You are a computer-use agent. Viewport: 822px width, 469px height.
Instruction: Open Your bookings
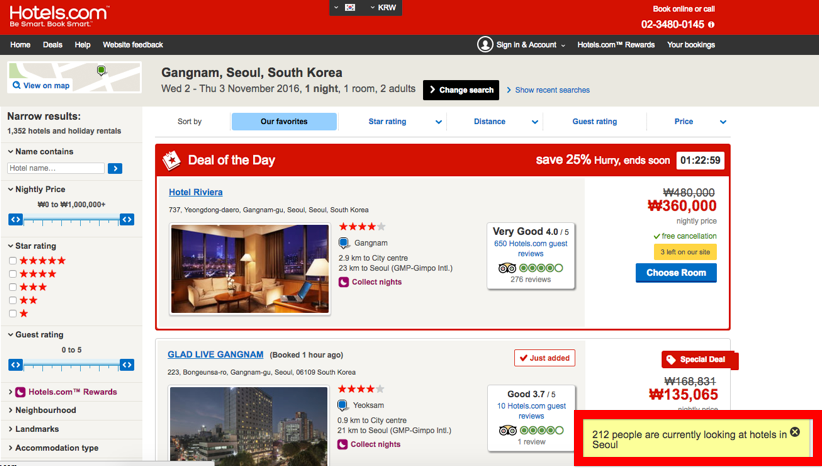point(691,45)
